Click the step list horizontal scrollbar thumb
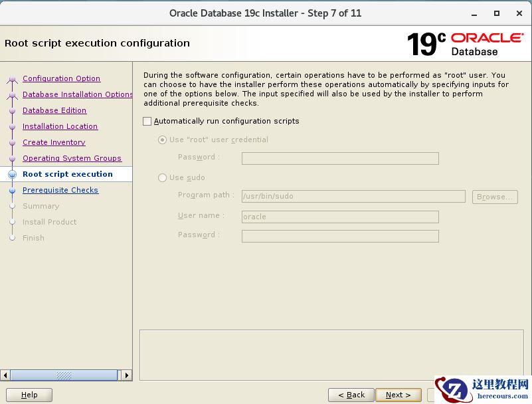 pos(64,375)
